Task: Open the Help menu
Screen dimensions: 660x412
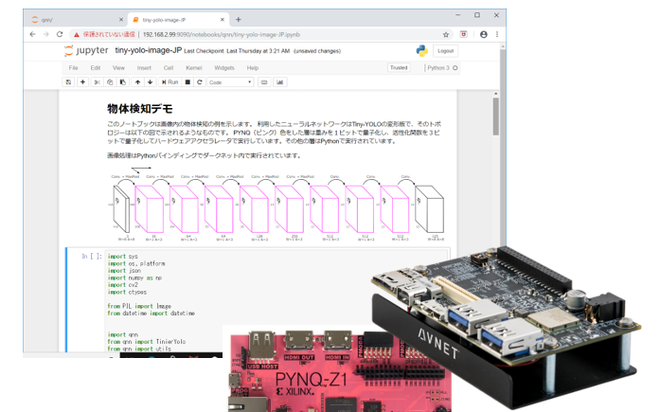Action: 253,68
